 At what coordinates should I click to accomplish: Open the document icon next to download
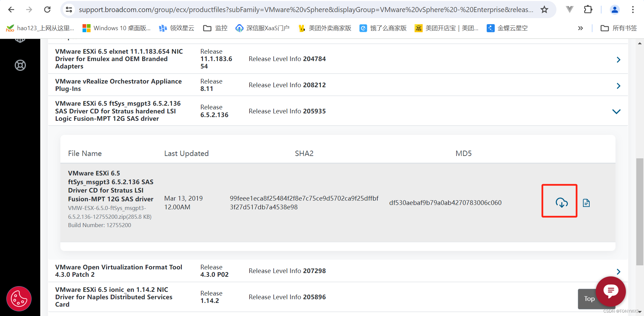pos(586,203)
